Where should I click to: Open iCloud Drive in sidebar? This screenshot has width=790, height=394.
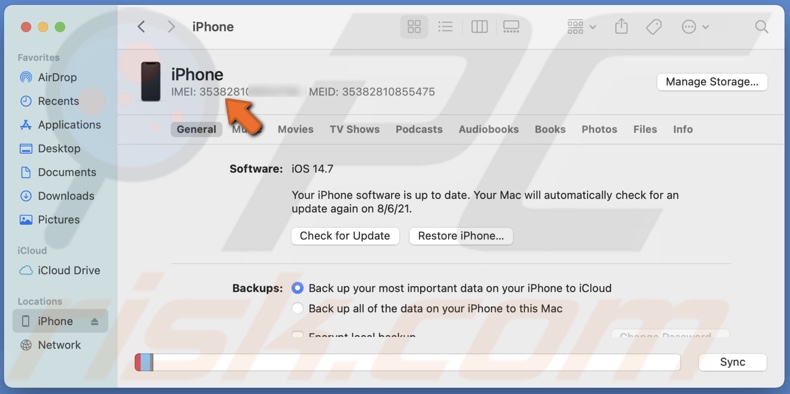click(59, 271)
